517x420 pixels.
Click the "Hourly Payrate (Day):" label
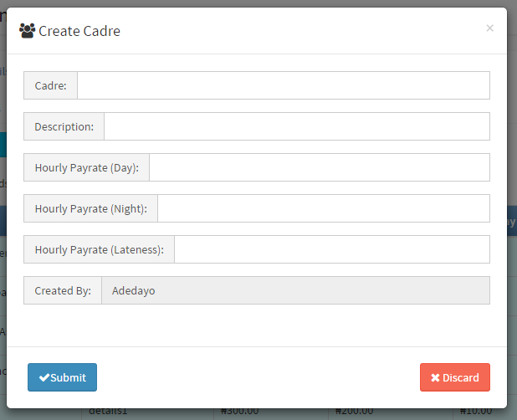click(x=86, y=167)
